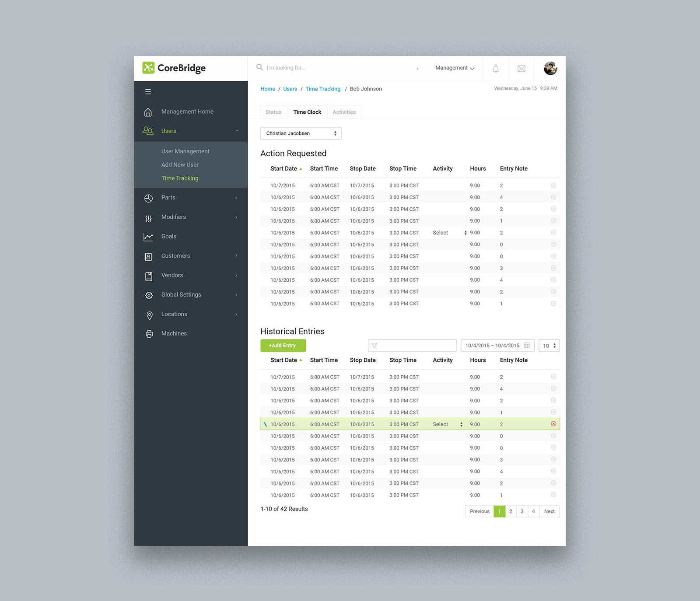The width and height of the screenshot is (700, 601).
Task: Go to page 3 of results
Action: (522, 511)
